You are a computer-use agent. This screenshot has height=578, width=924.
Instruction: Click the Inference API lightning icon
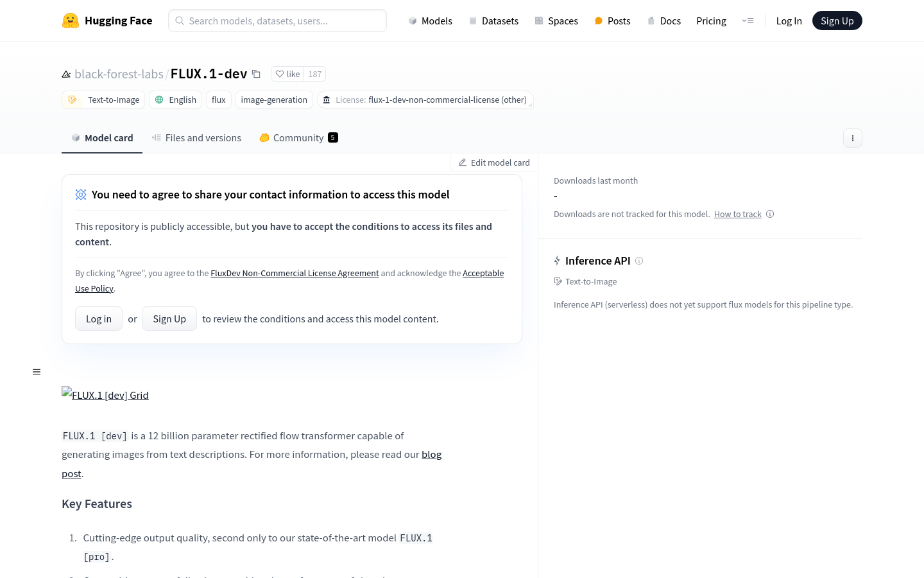(x=557, y=261)
